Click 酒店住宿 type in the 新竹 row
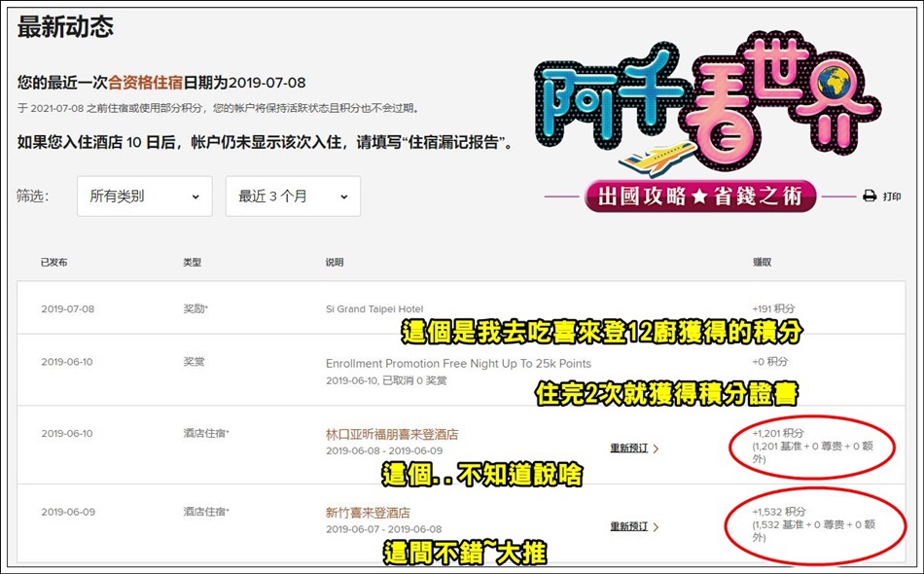 click(205, 512)
